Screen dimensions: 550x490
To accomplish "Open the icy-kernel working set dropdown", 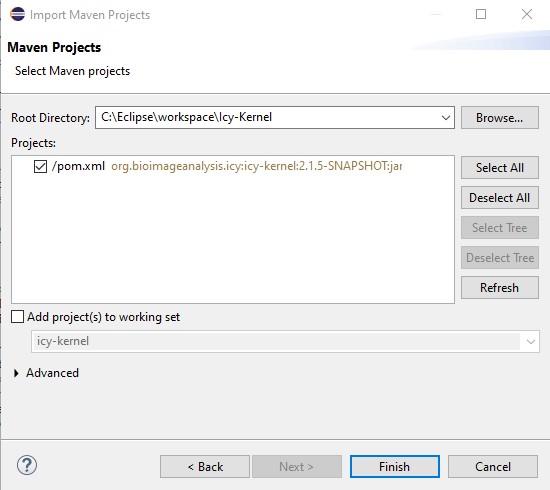I will 530,341.
